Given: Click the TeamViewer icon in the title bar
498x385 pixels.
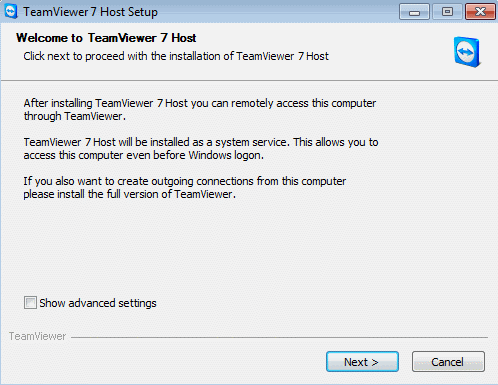Looking at the screenshot, I should [x=11, y=11].
